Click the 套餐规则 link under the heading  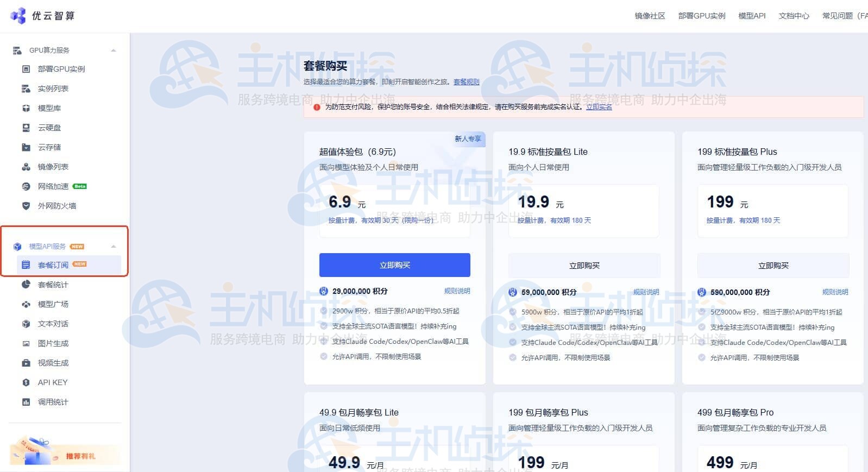coord(467,81)
